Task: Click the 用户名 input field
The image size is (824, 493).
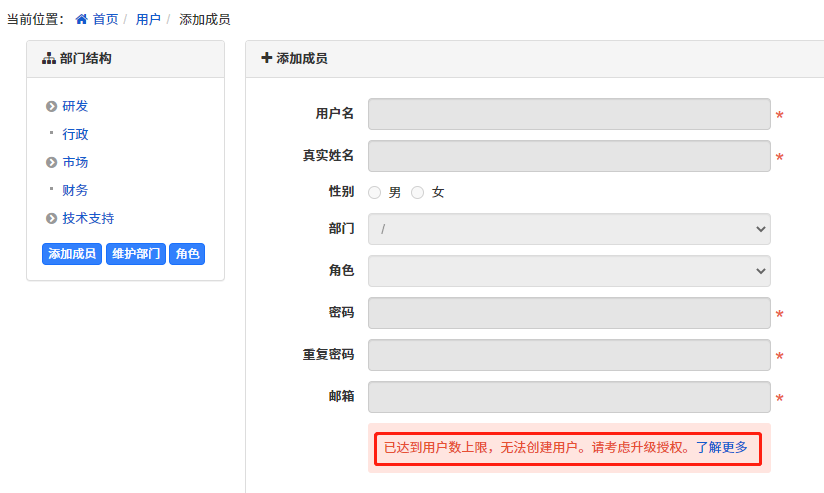Action: tap(569, 114)
